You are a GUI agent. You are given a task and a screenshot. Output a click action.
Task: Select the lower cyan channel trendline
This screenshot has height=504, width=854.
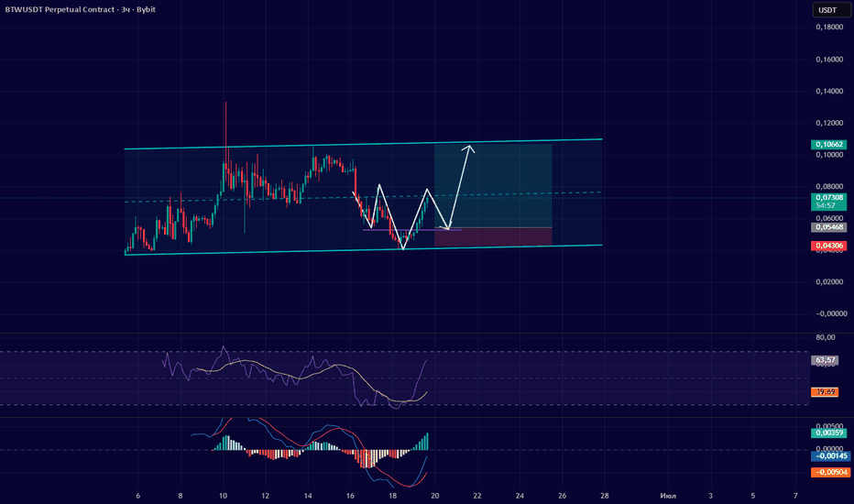[363, 249]
